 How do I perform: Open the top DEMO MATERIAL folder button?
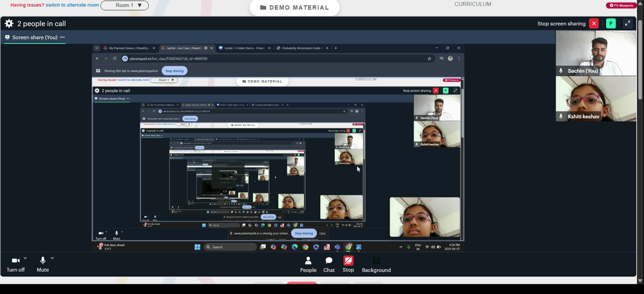point(294,7)
